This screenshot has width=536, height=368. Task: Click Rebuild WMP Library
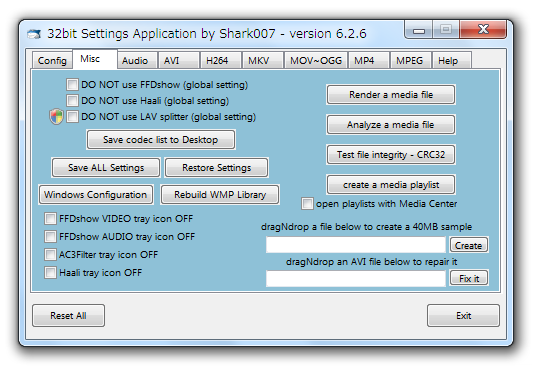pos(220,194)
